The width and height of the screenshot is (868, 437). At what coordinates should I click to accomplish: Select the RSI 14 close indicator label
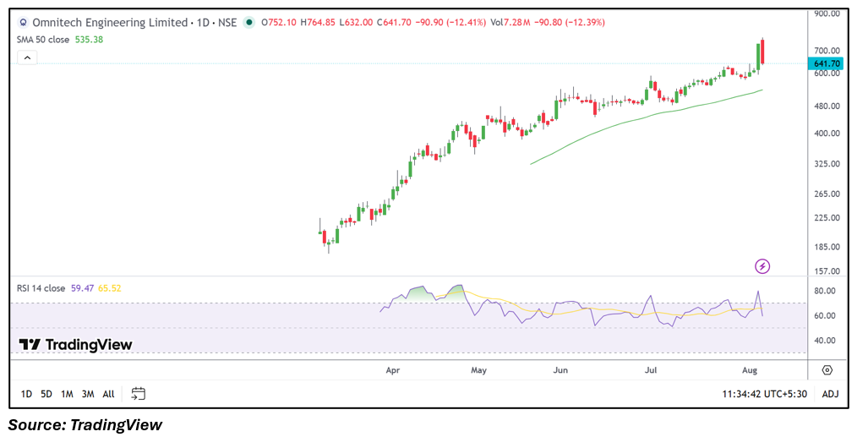tap(41, 288)
